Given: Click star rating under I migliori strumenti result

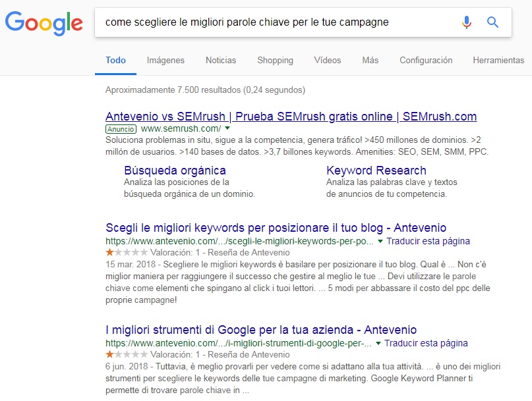Looking at the screenshot, I should 126,354.
